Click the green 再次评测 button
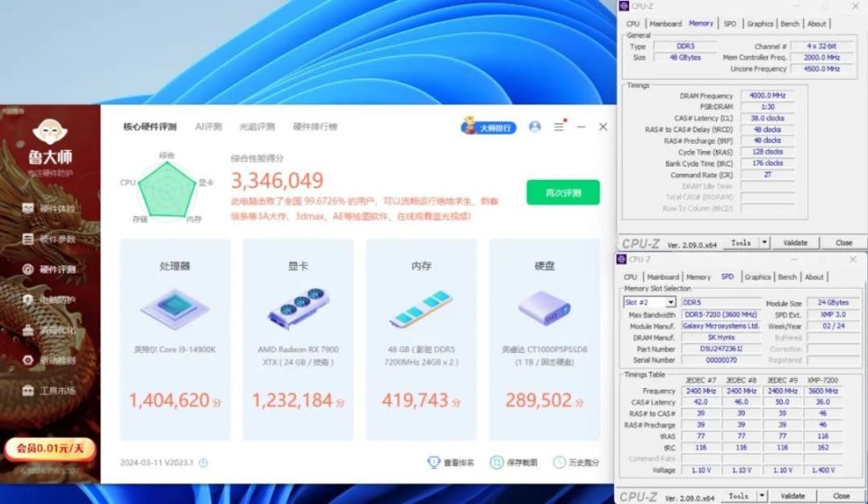This screenshot has width=868, height=504. [563, 193]
